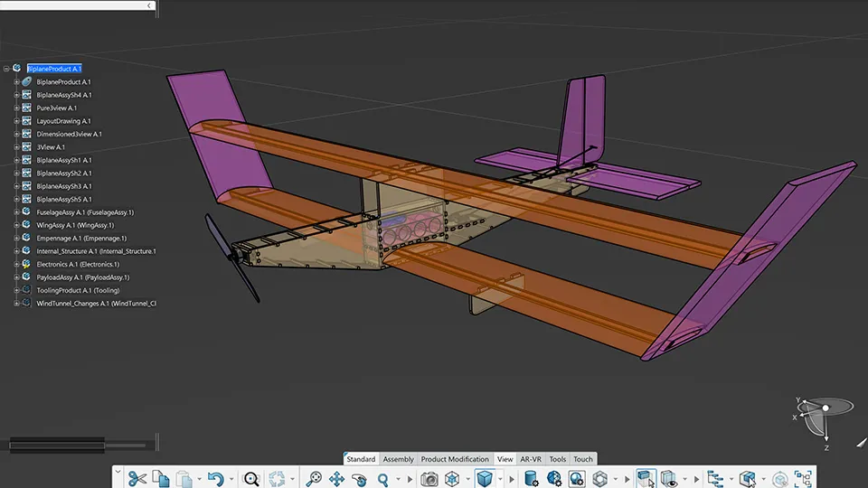Expand the FuselageAssy A.1 tree node
This screenshot has width=868, height=488.
pos(16,212)
